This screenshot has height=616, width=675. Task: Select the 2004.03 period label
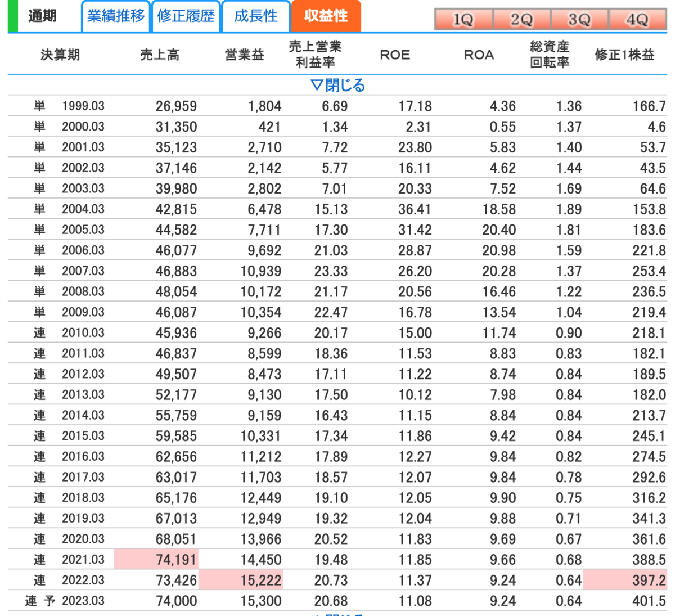coord(83,209)
